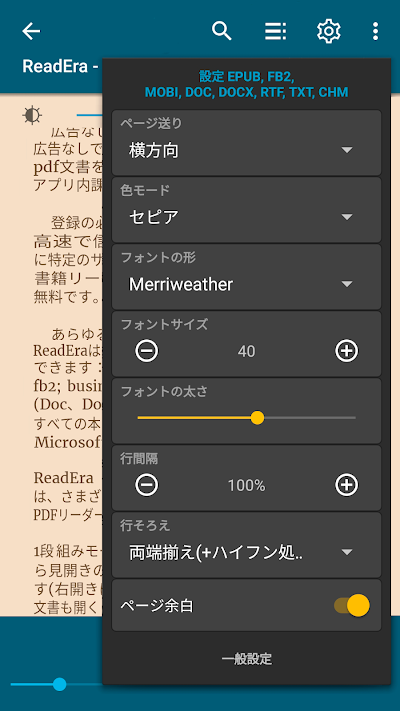Click the 無料です text line in the book
Screen dimensions: 400x711
coord(68,297)
